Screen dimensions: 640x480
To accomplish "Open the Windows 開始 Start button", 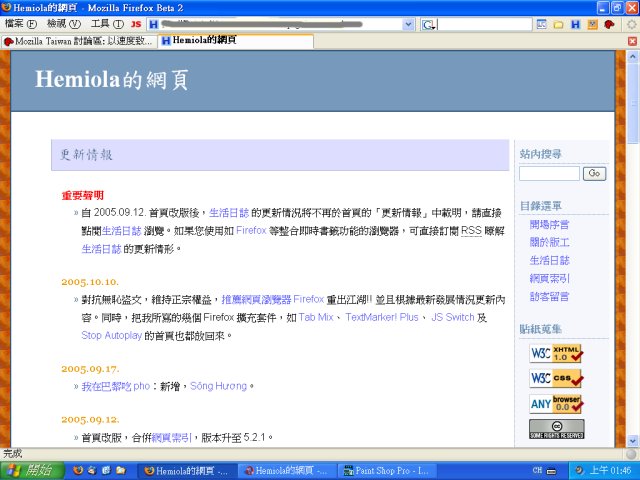I will [x=33, y=471].
